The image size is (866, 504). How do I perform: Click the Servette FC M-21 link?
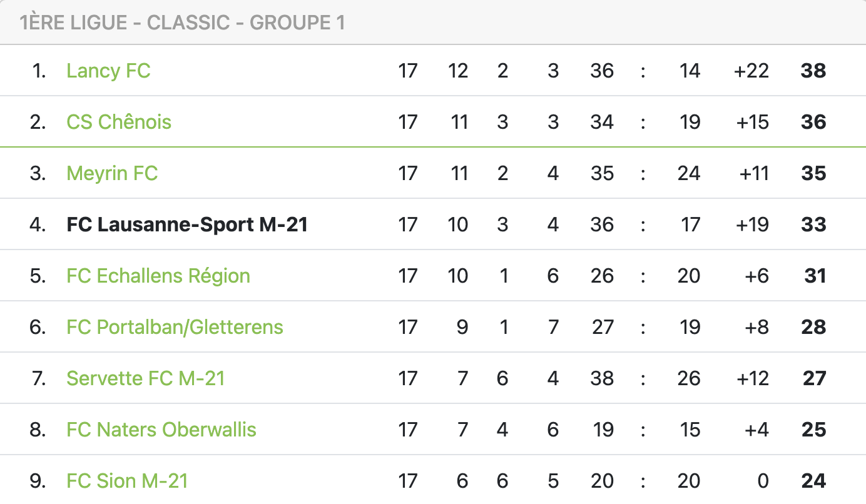[146, 378]
